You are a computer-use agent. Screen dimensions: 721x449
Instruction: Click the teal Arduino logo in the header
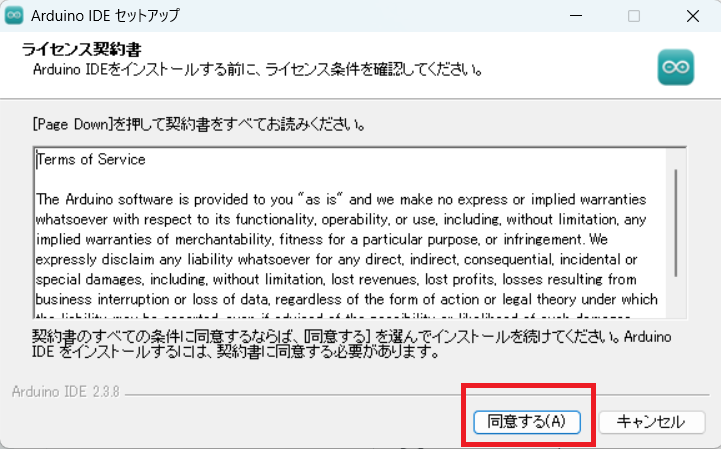click(x=675, y=67)
